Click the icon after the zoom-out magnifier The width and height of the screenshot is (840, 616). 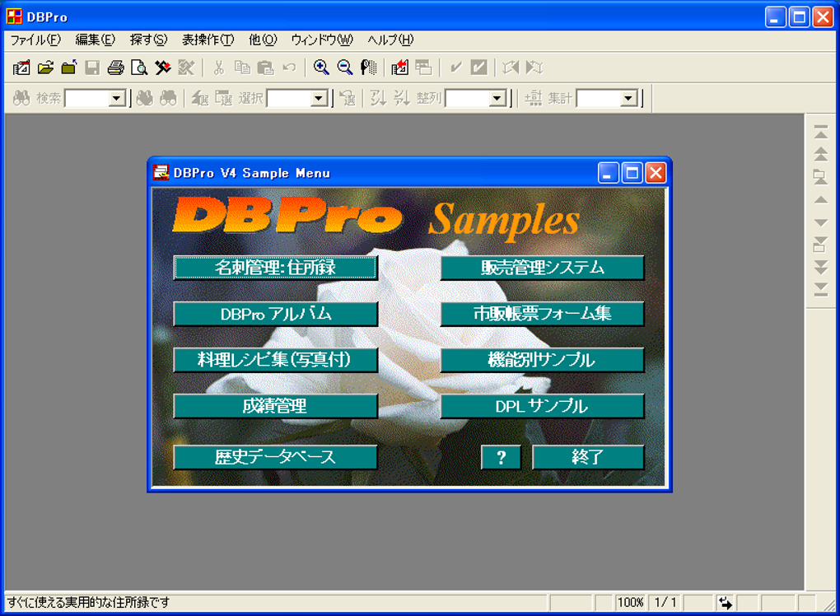point(369,68)
